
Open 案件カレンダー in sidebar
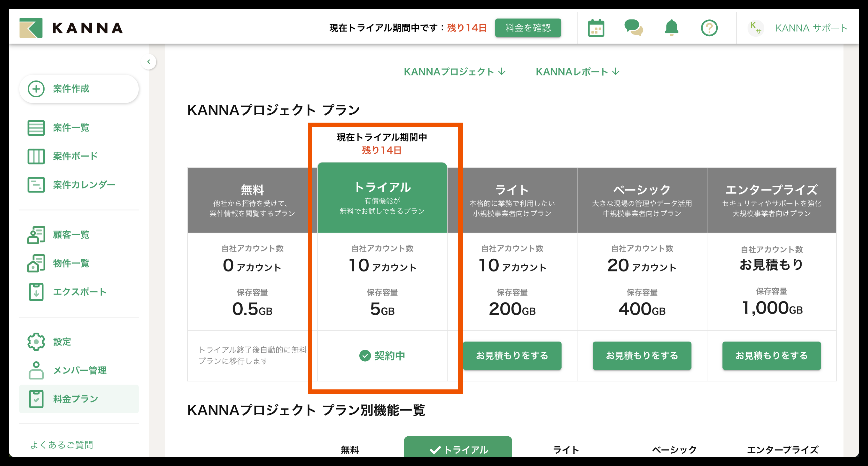[83, 185]
